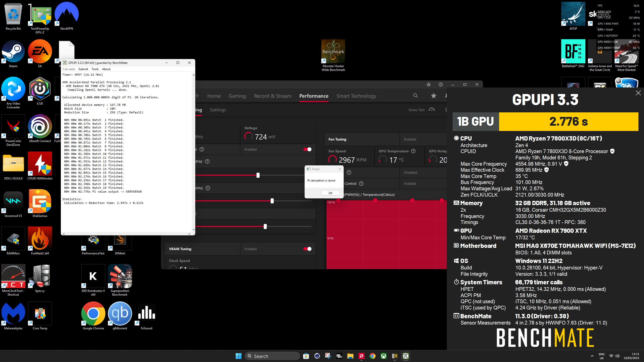Screen dimensions: 644x362
Task: Open MoreClockTool shortcut on desktop
Action: click(13, 280)
